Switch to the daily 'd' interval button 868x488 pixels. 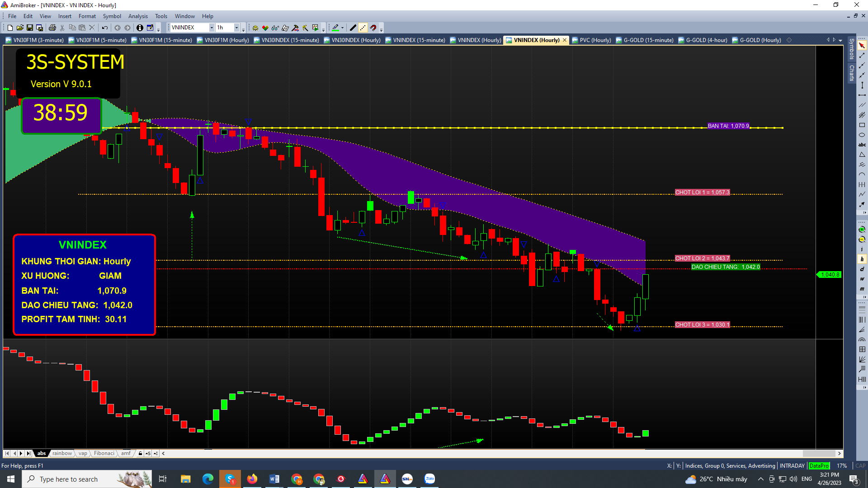(x=862, y=269)
